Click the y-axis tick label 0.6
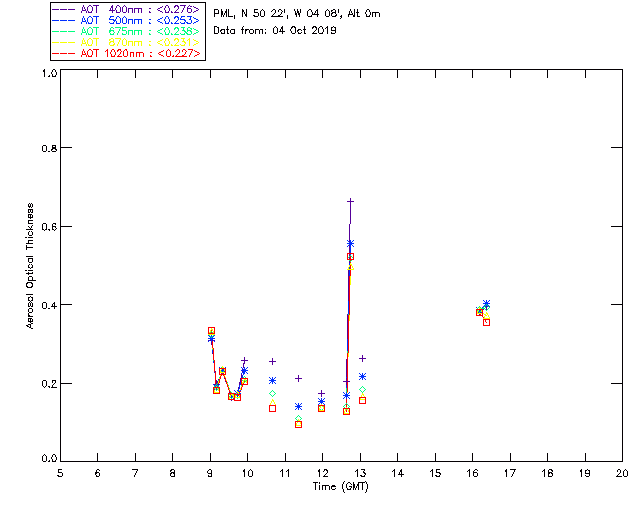Viewport: 640px width, 512px height. (49, 227)
